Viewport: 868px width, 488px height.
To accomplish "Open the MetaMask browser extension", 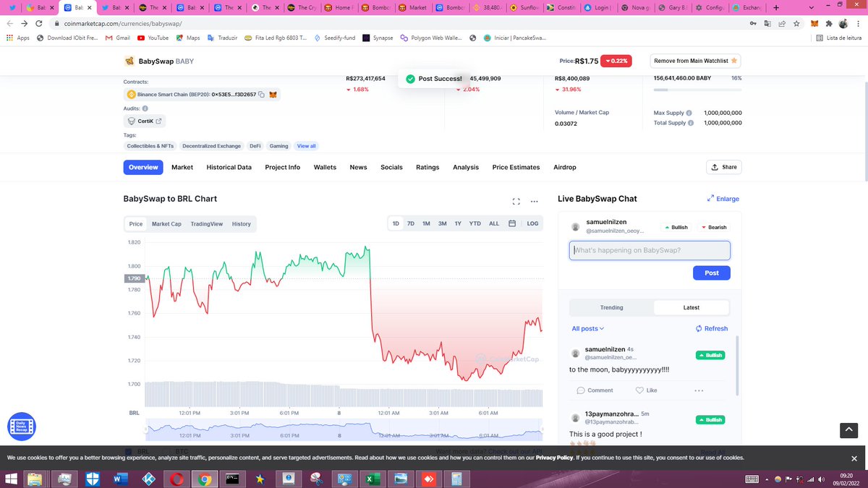I will tap(814, 23).
